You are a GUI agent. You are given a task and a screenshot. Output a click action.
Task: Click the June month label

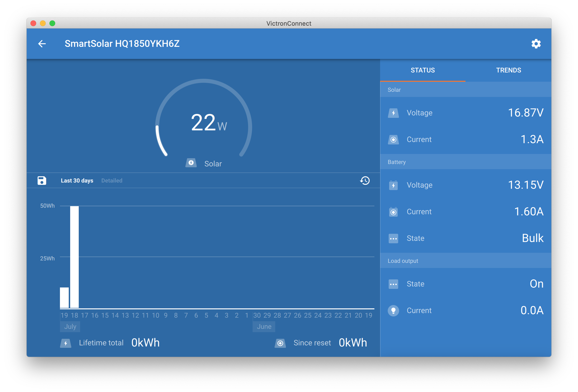click(264, 326)
